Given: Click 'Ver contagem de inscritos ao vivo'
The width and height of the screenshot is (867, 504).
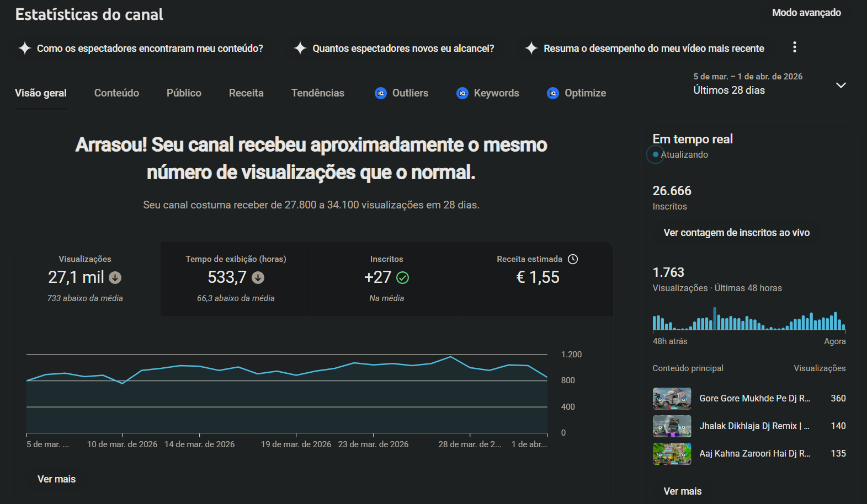Looking at the screenshot, I should pyautogui.click(x=736, y=233).
